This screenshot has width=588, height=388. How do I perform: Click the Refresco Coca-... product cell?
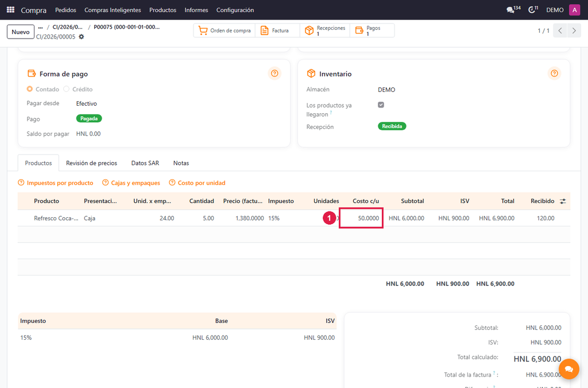(x=56, y=218)
